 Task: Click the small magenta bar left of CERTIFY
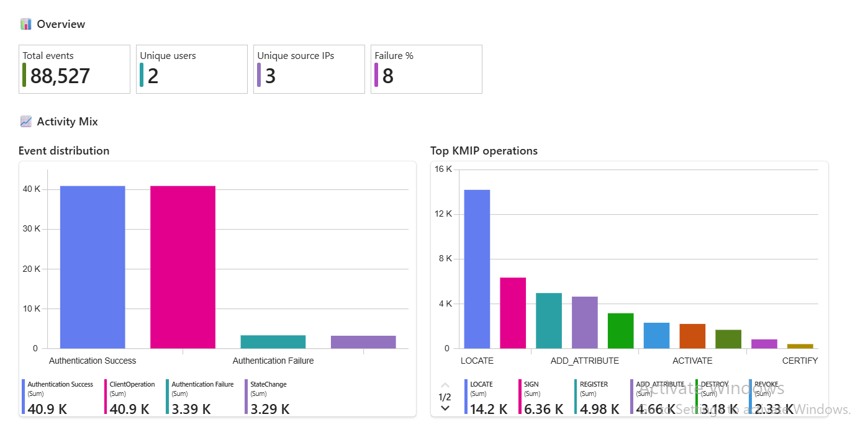(x=764, y=344)
